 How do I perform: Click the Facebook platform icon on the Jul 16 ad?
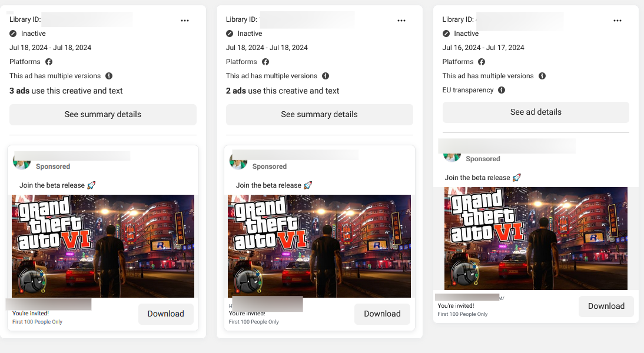point(482,62)
